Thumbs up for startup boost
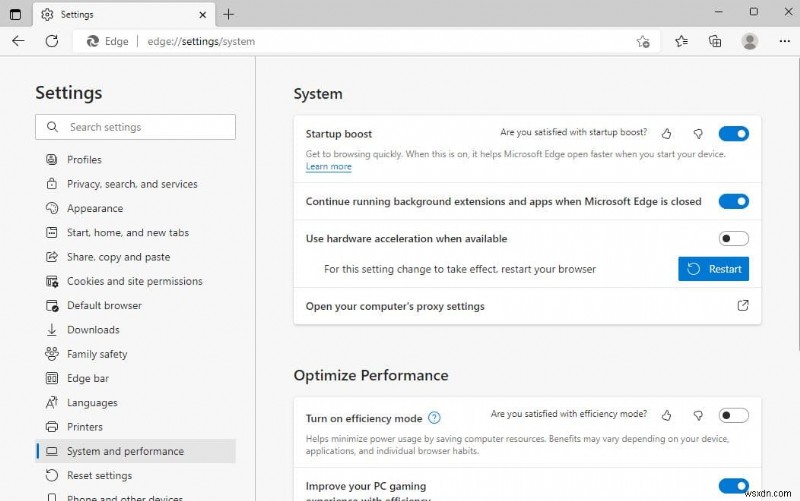Screen dimensions: 800x501 (x=666, y=134)
